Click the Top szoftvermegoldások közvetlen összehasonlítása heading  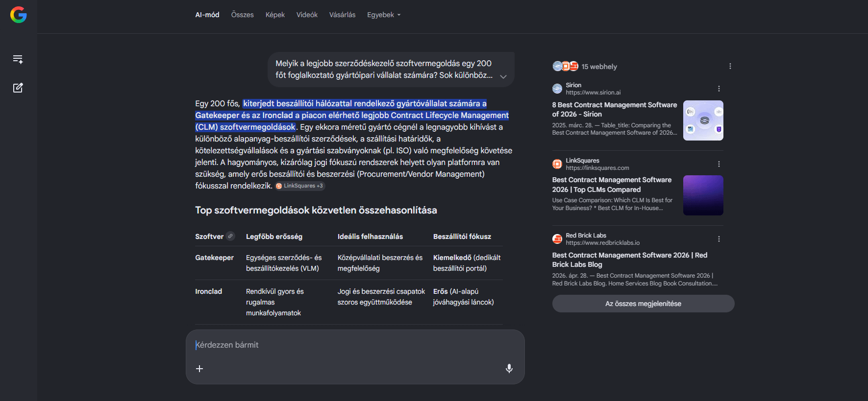(316, 210)
